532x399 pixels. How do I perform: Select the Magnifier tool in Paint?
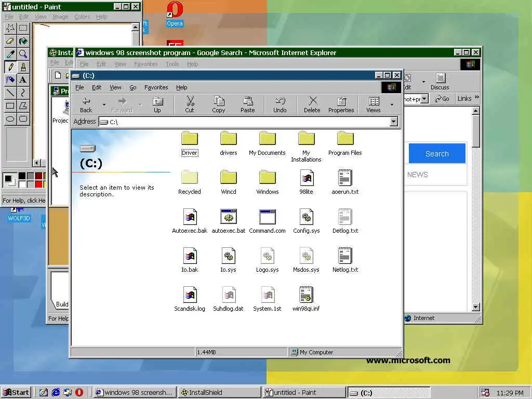point(23,54)
